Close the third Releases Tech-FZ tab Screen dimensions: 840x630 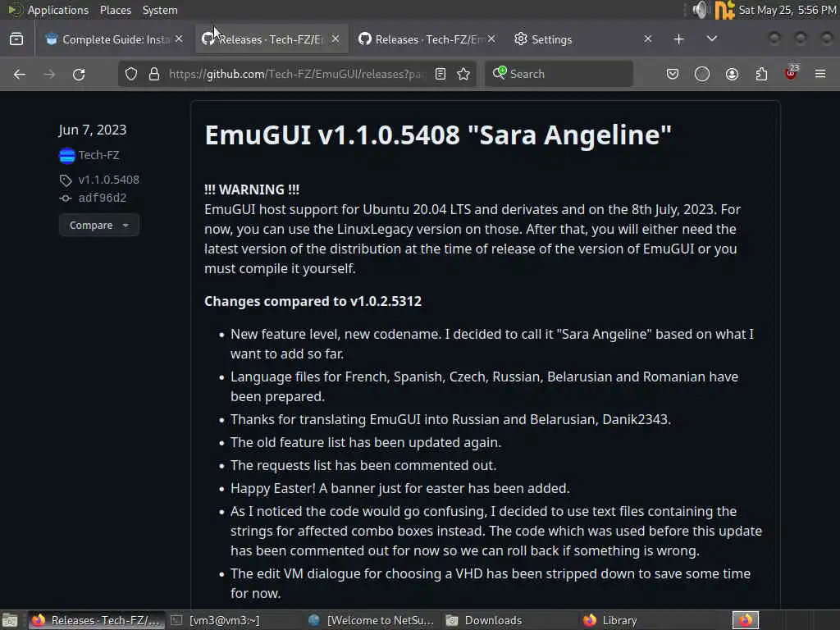(491, 39)
